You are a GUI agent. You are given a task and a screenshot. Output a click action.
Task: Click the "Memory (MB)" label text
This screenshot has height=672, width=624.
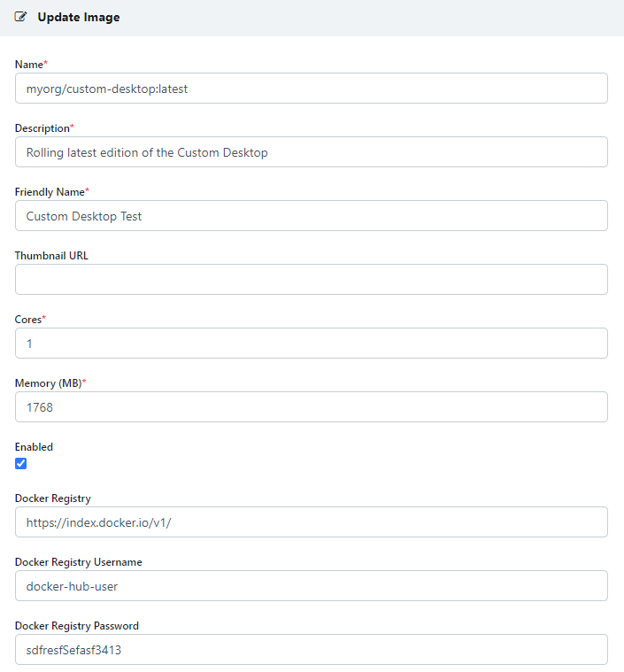(47, 383)
